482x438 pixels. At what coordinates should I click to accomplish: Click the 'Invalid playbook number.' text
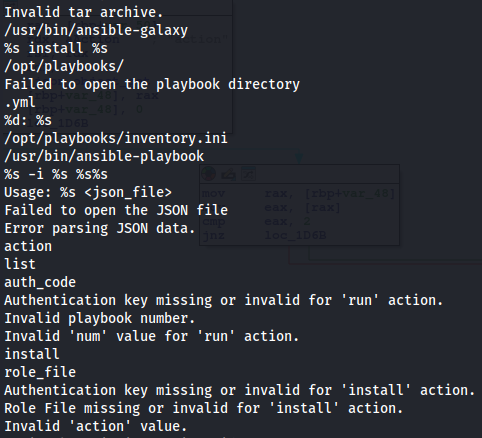[x=100, y=318]
